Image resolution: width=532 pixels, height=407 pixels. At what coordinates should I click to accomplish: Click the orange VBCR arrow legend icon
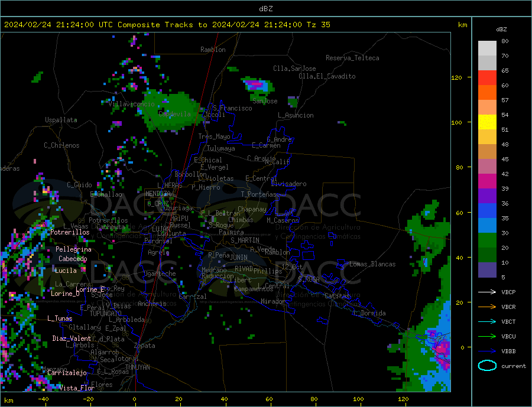[487, 307]
